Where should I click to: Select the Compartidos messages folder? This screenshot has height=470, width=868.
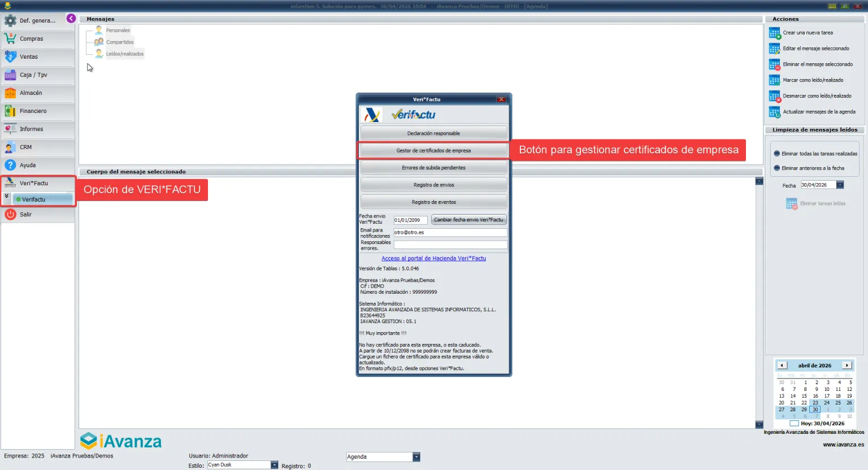pos(120,42)
